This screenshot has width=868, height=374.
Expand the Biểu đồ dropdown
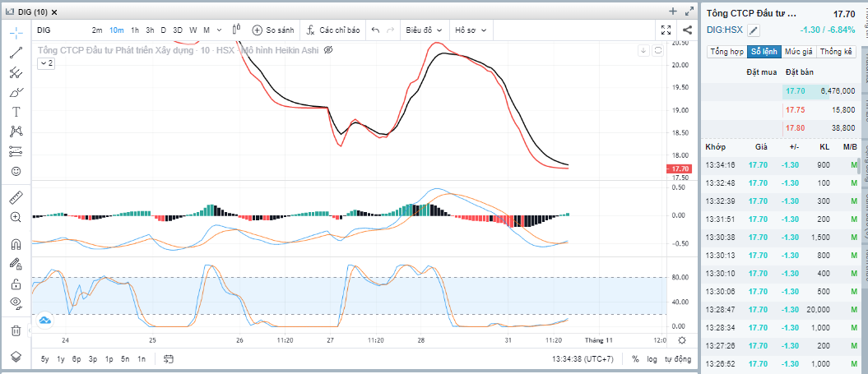[423, 30]
